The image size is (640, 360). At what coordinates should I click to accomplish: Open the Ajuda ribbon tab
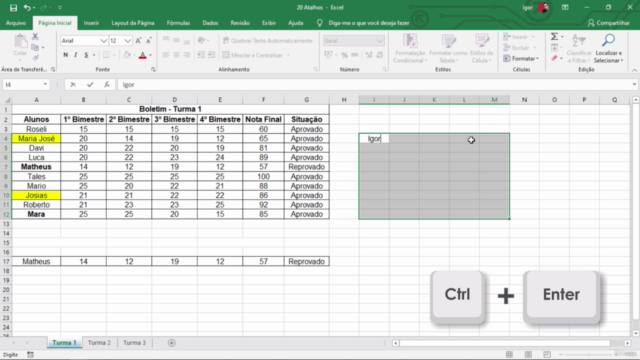click(296, 23)
